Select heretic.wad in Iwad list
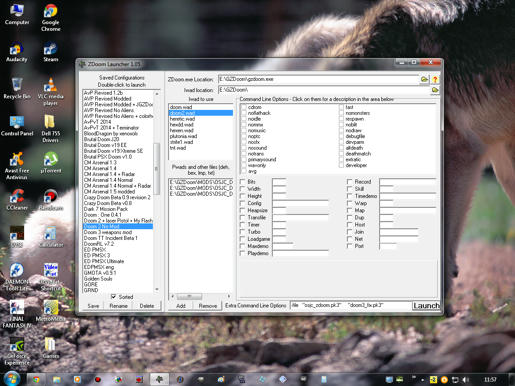 coord(201,119)
